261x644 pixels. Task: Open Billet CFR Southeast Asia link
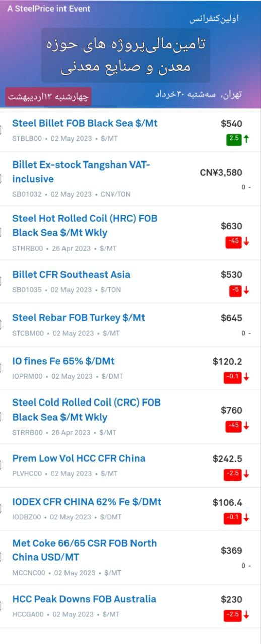[71, 274]
